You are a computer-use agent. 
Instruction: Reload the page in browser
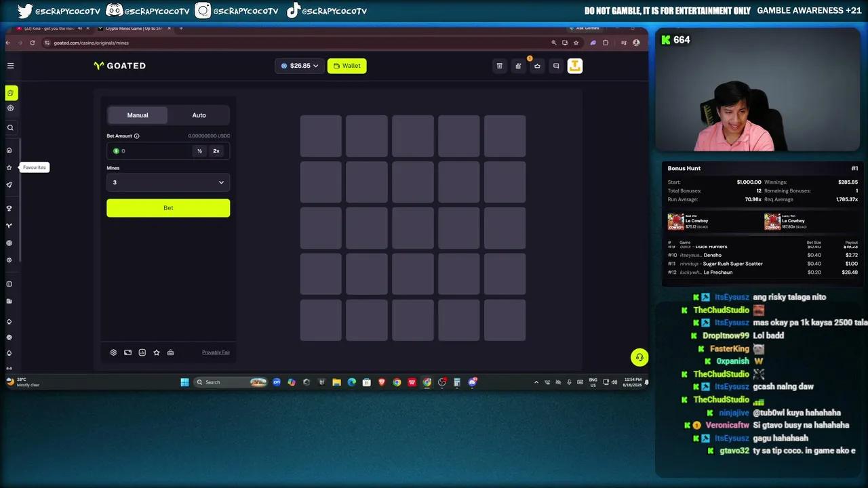(x=32, y=43)
